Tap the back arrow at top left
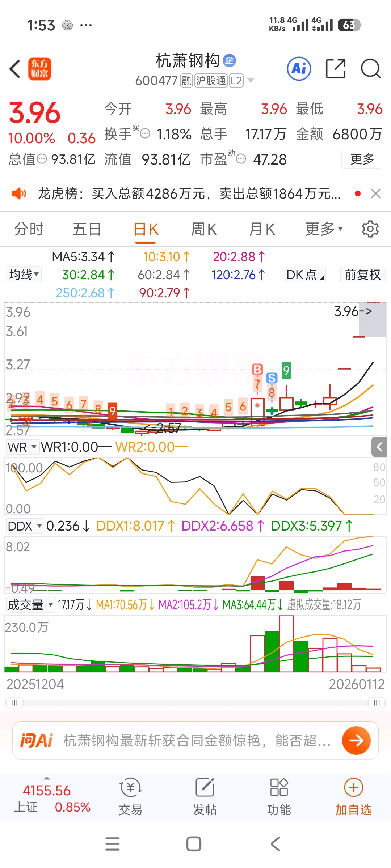 [15, 69]
